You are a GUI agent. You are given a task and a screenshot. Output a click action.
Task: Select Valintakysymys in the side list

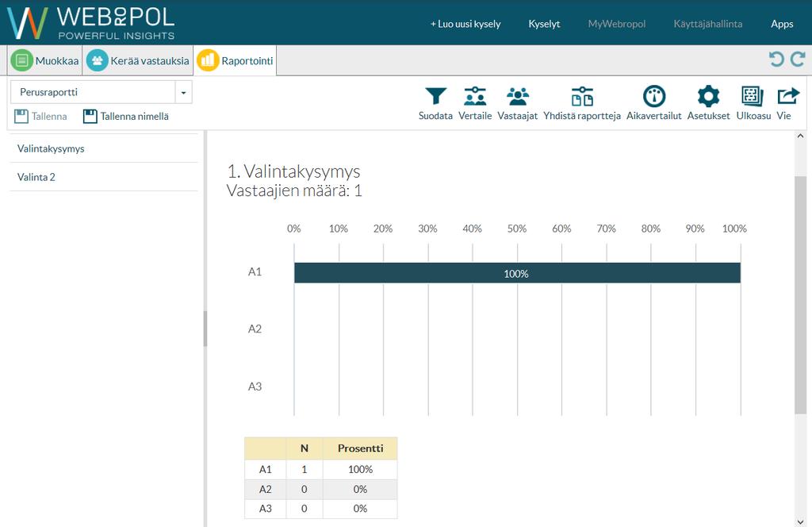[104, 148]
